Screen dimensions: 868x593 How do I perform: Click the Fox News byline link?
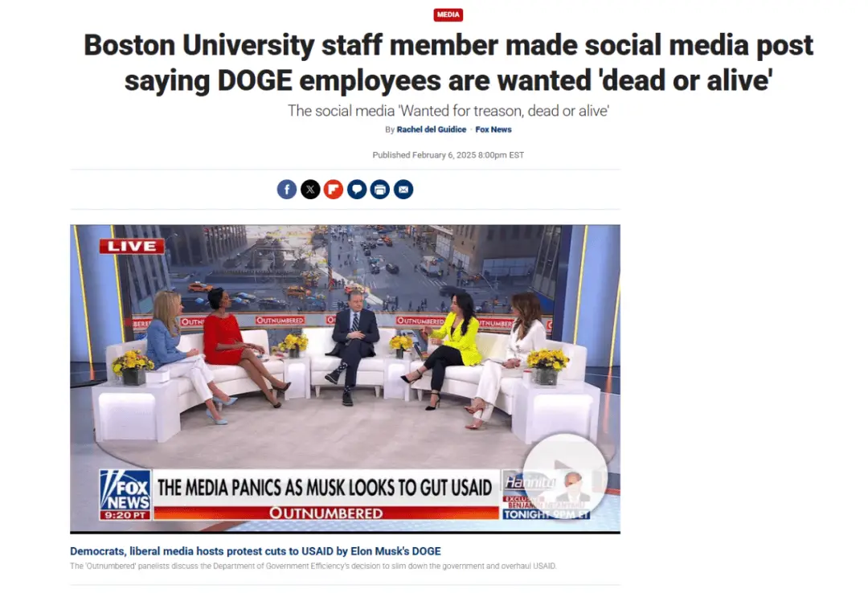click(x=493, y=129)
